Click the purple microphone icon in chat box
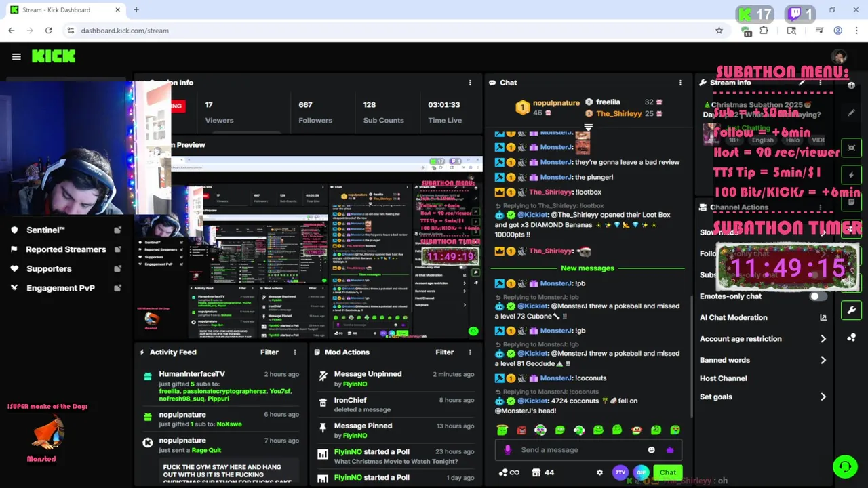The image size is (868, 488). [508, 450]
